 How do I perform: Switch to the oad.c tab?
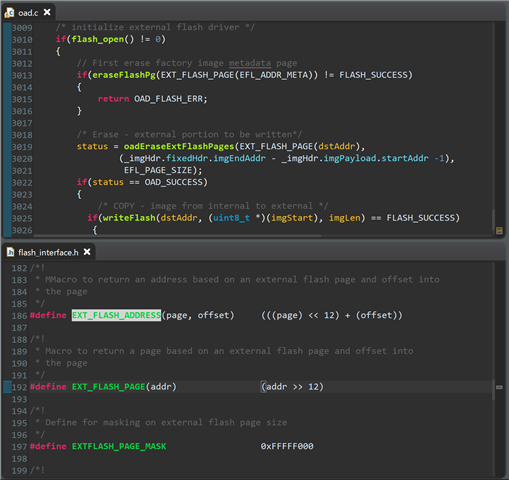[x=28, y=13]
